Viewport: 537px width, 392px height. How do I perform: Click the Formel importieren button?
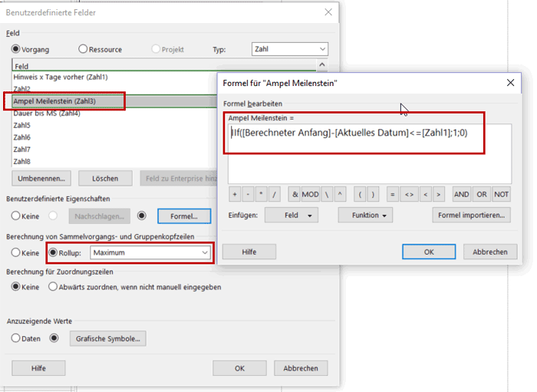pyautogui.click(x=471, y=216)
